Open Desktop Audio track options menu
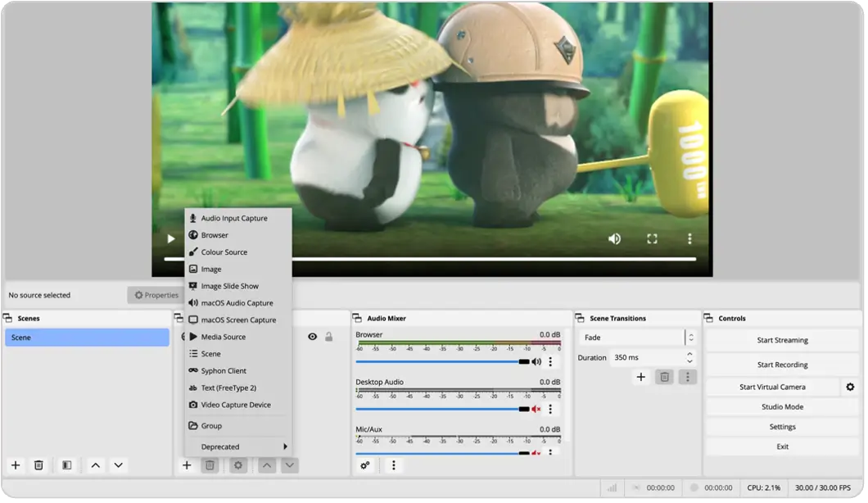The height and width of the screenshot is (503, 868). [551, 410]
